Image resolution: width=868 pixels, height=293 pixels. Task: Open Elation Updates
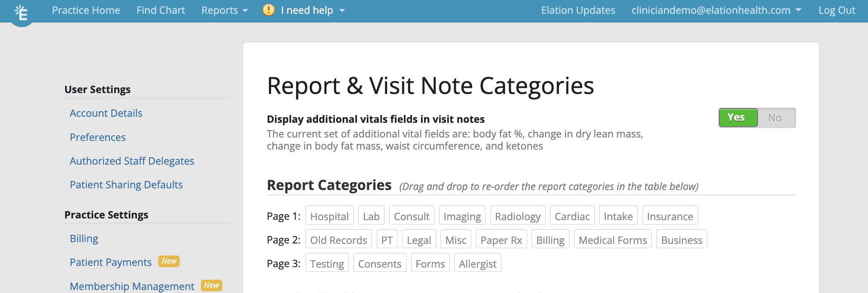pos(578,10)
